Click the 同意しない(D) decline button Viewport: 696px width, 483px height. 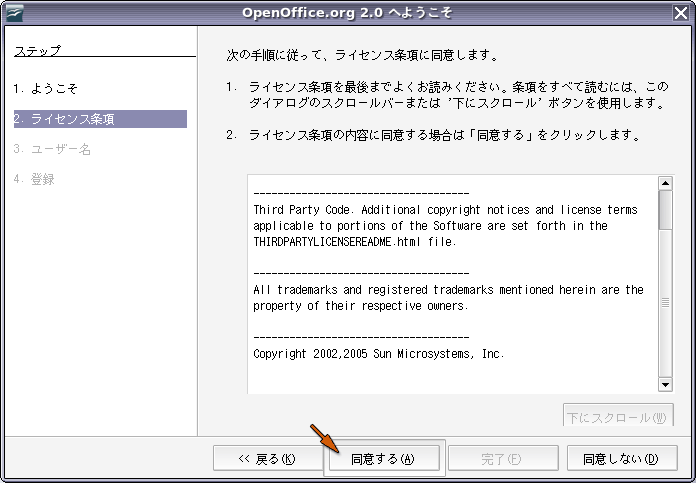622,458
